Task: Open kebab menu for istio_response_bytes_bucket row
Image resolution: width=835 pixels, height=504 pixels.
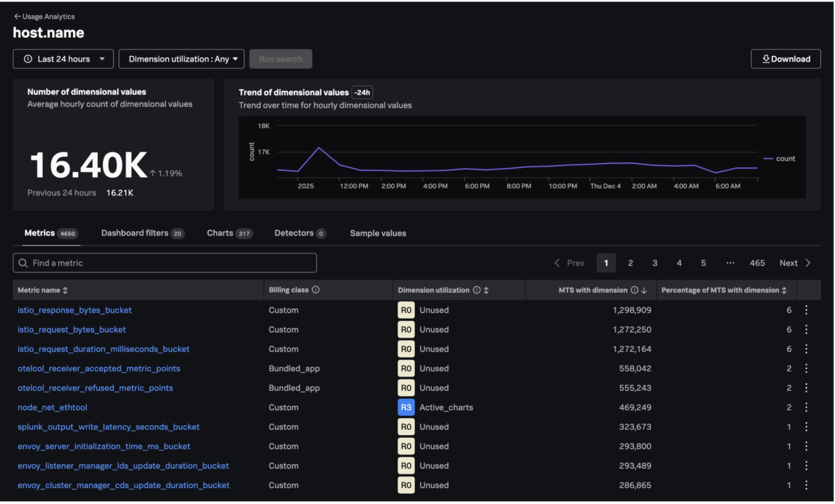Action: tap(806, 310)
